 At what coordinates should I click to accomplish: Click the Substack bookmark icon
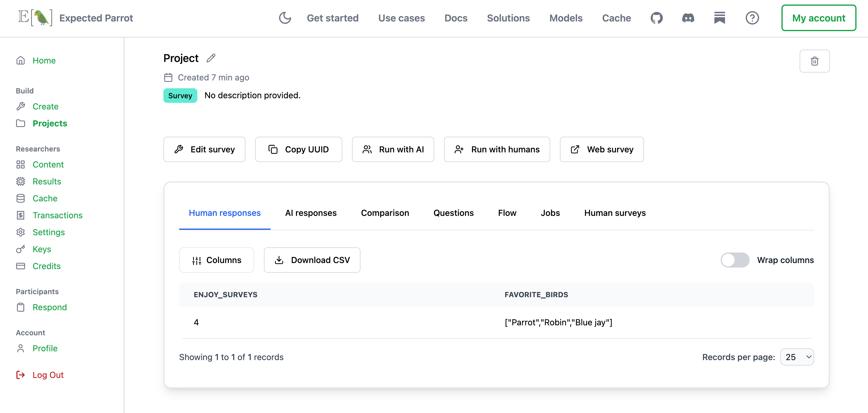[x=719, y=18]
